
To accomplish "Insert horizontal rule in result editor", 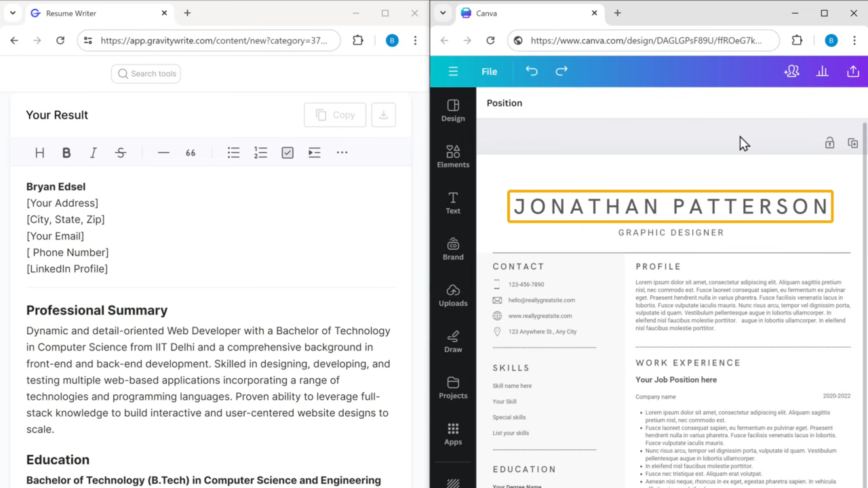I will (x=163, y=152).
